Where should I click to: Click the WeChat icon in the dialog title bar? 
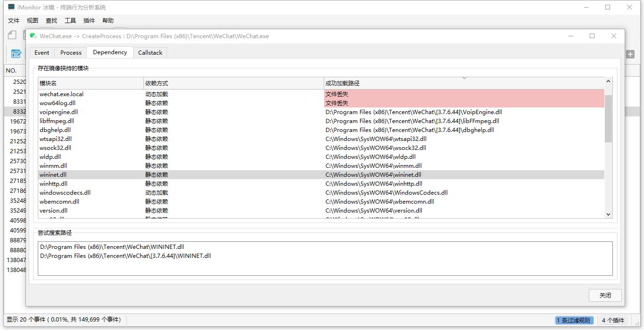(32, 36)
